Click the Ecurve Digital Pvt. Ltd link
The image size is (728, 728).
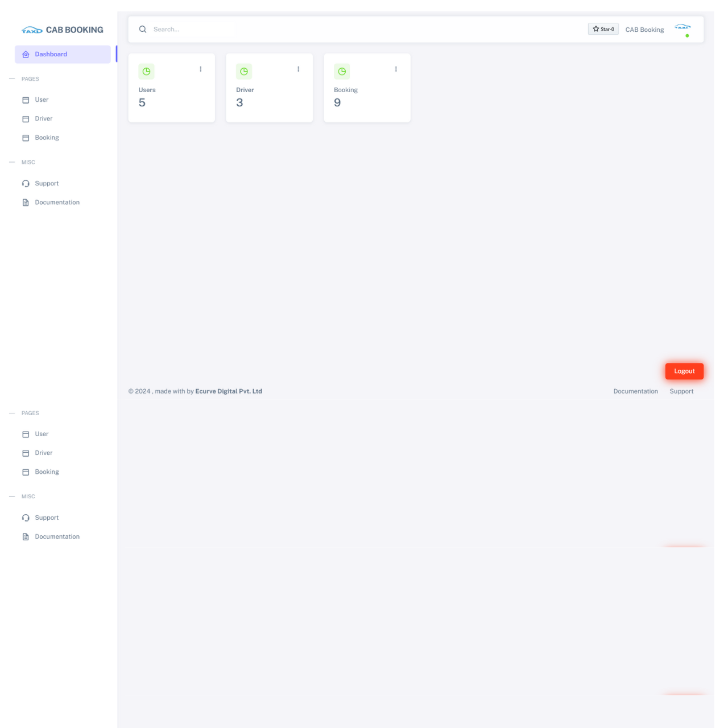click(x=229, y=391)
